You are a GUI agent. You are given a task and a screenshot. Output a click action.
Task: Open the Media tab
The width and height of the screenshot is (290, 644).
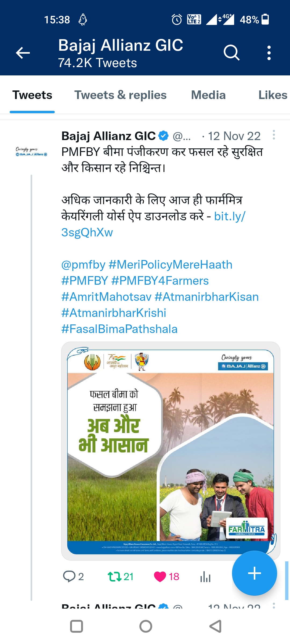point(208,95)
